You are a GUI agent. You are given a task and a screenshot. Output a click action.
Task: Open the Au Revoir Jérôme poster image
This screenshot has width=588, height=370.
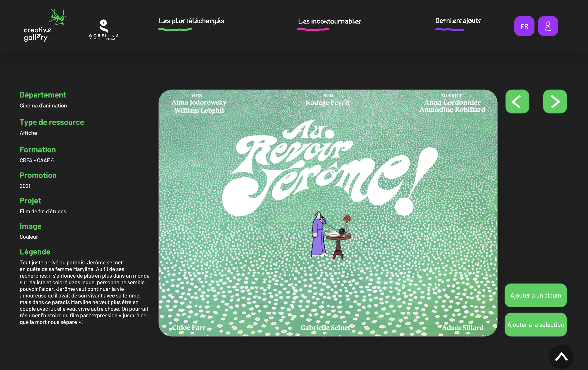(328, 213)
